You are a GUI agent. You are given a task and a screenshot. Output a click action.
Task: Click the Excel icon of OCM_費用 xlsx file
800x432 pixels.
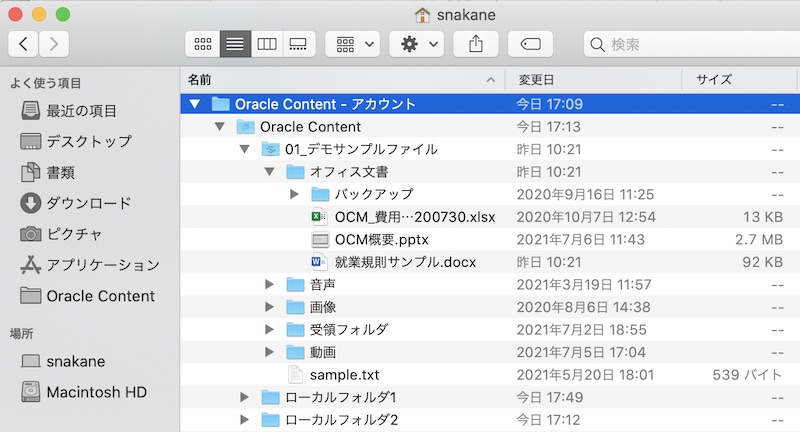click(320, 217)
